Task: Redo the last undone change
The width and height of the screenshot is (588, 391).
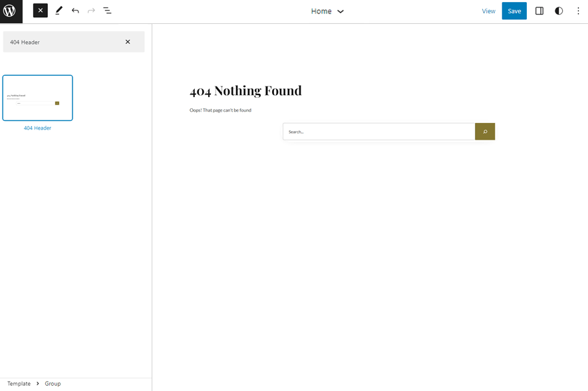Action: click(91, 11)
